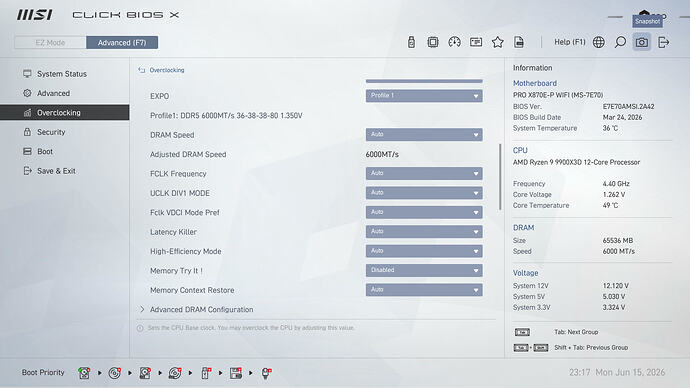Click the Core Voltage value 1.262 V
The image size is (690, 388).
[614, 194]
